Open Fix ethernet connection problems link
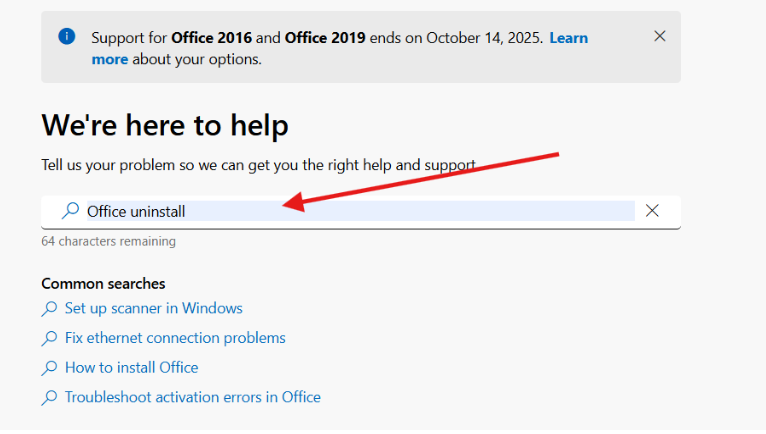This screenshot has width=766, height=434. [x=175, y=338]
